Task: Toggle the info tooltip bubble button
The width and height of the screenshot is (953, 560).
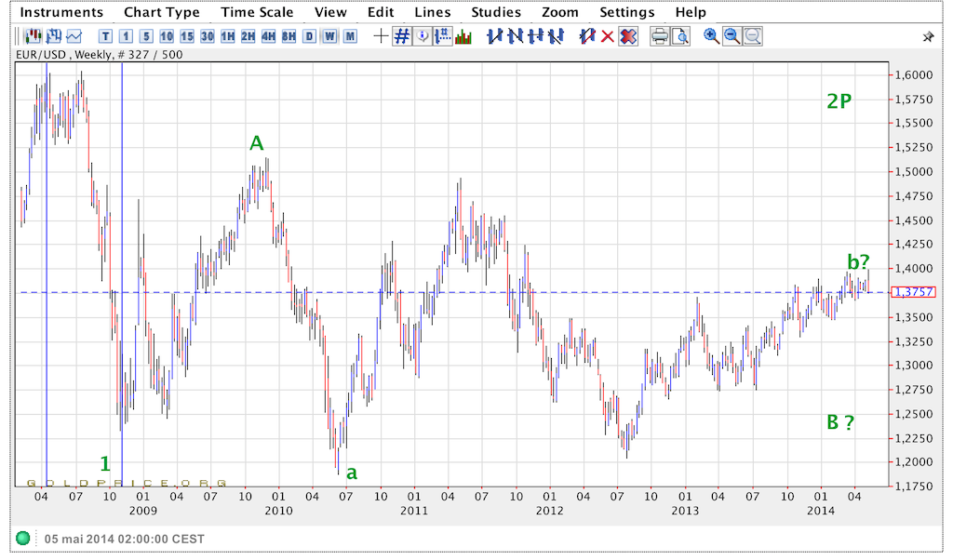Action: coord(423,36)
